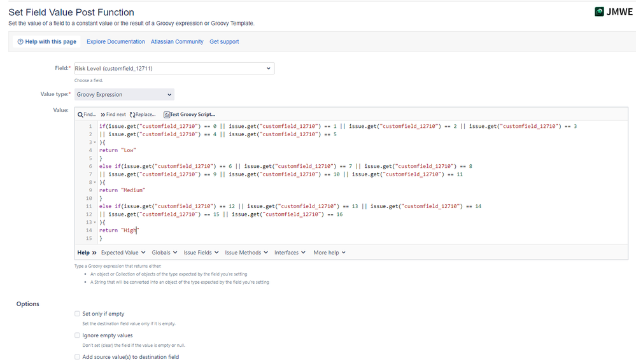Visit the Atlassian Community link
This screenshot has height=364, width=636.
[177, 42]
